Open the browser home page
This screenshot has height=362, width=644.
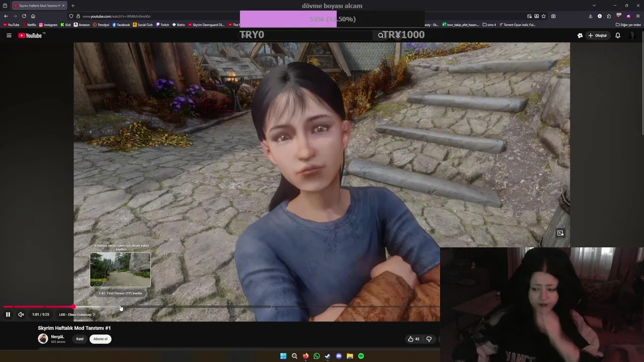click(33, 16)
